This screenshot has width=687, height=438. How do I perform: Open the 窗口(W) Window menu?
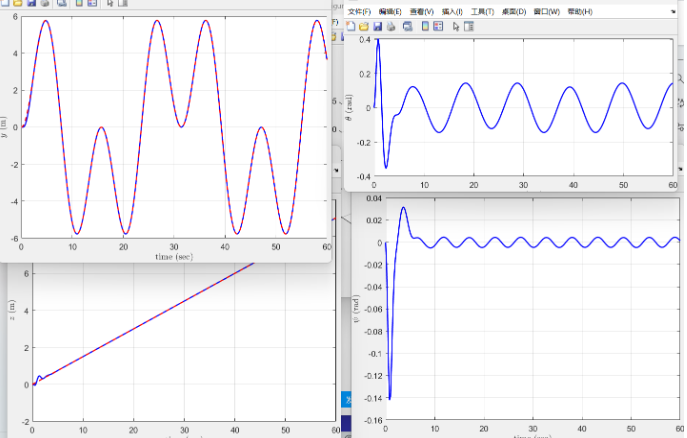[547, 12]
